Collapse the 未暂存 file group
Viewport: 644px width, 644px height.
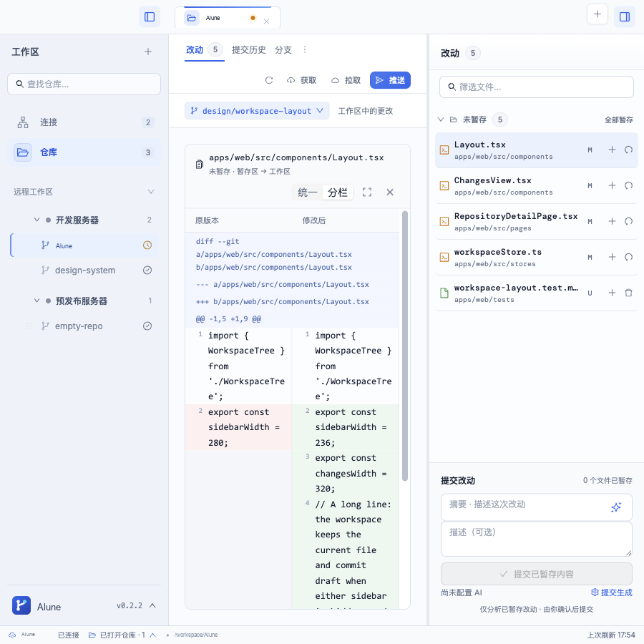point(441,119)
